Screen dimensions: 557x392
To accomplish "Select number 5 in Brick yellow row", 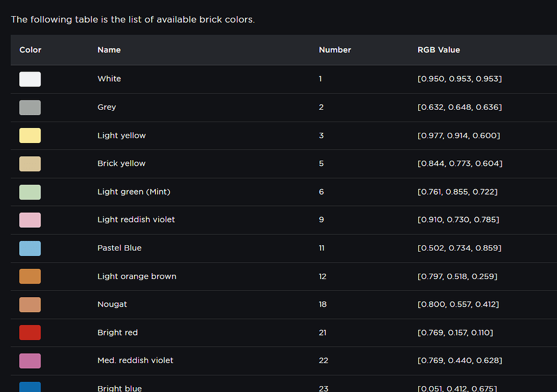I will [321, 163].
